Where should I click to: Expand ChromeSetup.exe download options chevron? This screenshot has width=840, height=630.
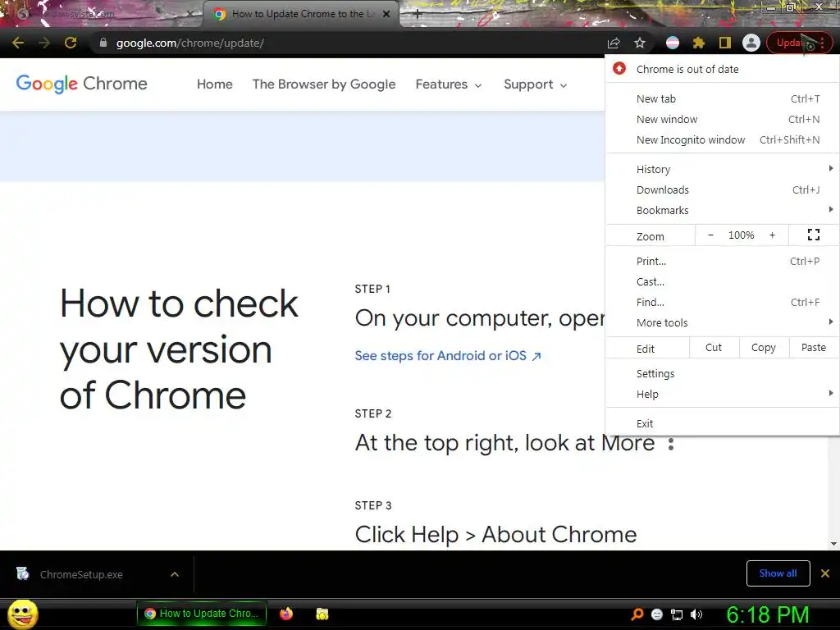[x=175, y=574]
